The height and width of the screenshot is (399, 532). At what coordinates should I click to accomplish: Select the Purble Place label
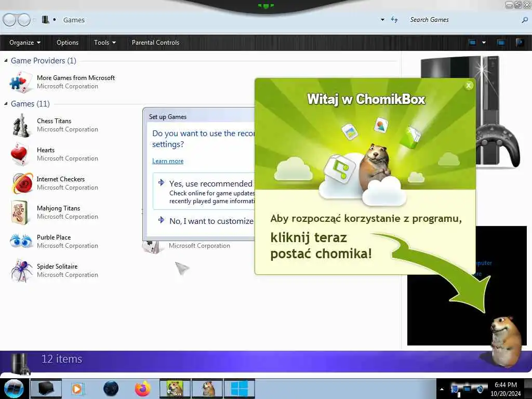coord(54,237)
